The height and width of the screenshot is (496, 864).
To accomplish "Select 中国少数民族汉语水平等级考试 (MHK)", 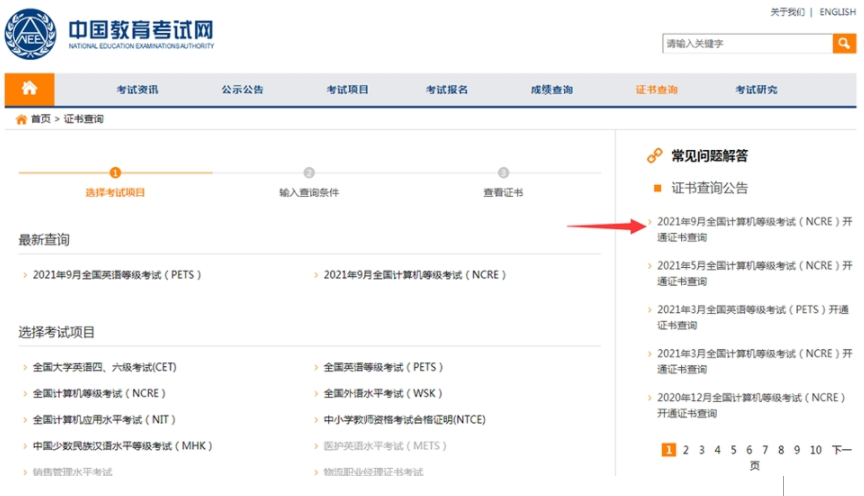I will click(x=122, y=446).
